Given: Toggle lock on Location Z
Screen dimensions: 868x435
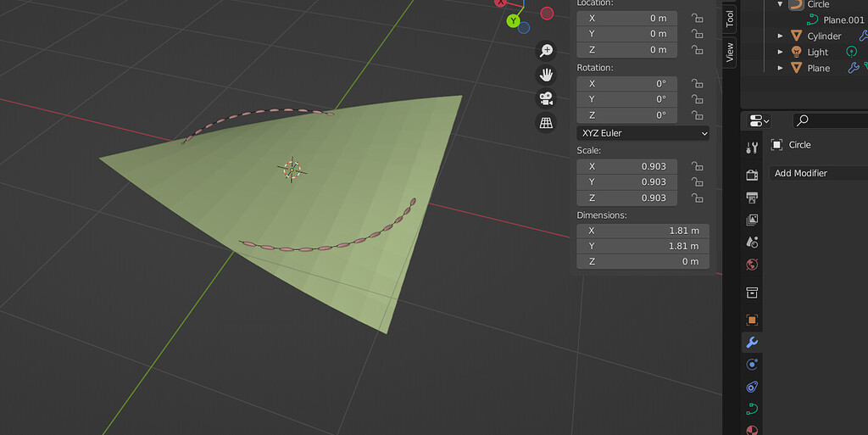Looking at the screenshot, I should [x=697, y=50].
